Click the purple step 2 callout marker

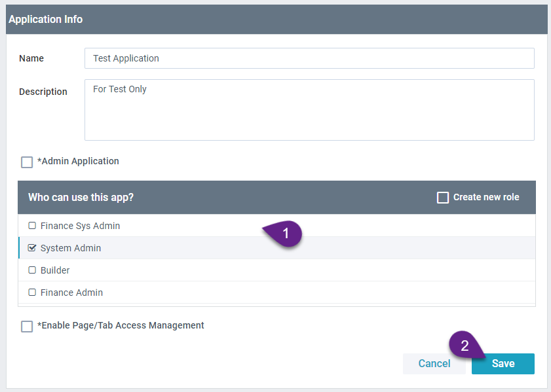coord(465,346)
